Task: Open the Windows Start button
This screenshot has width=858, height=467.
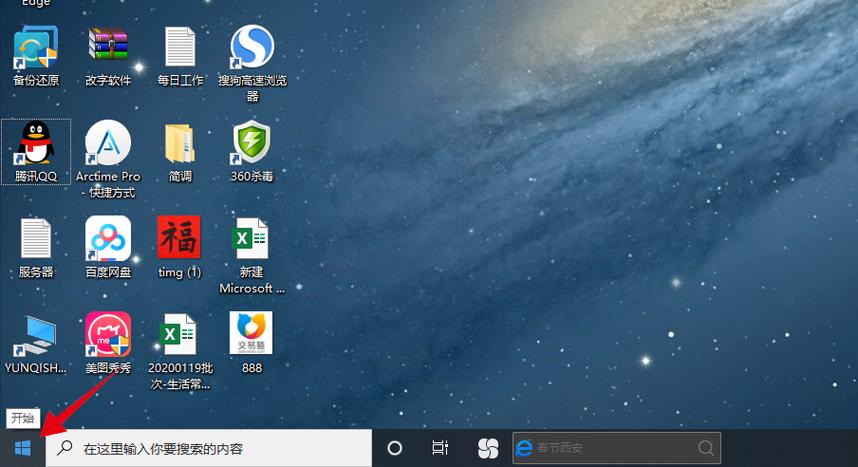Action: coord(22,448)
